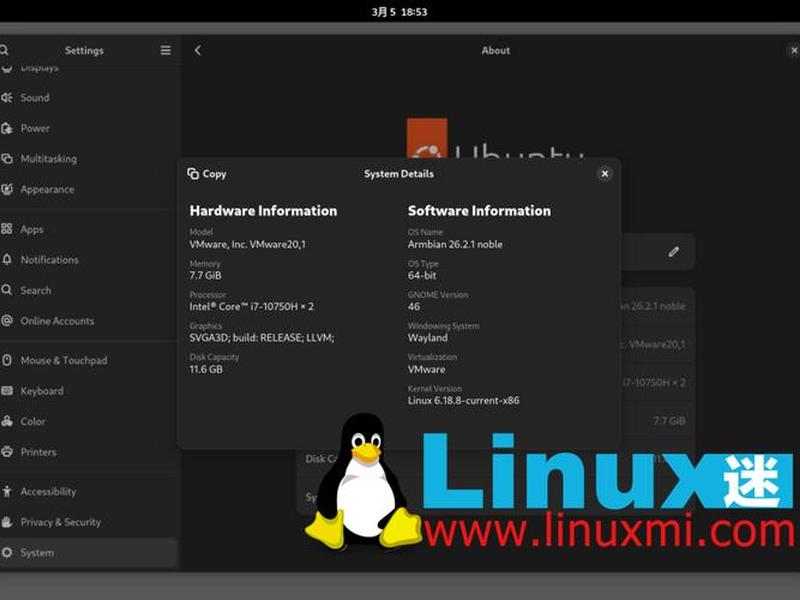Click the Graphics value 'SVGA3D; build: RELEASE; LLVM;'
800x600 pixels.
tap(262, 338)
